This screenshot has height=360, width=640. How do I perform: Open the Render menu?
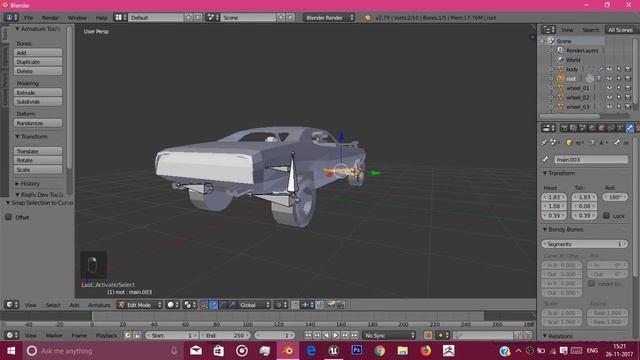coord(51,18)
